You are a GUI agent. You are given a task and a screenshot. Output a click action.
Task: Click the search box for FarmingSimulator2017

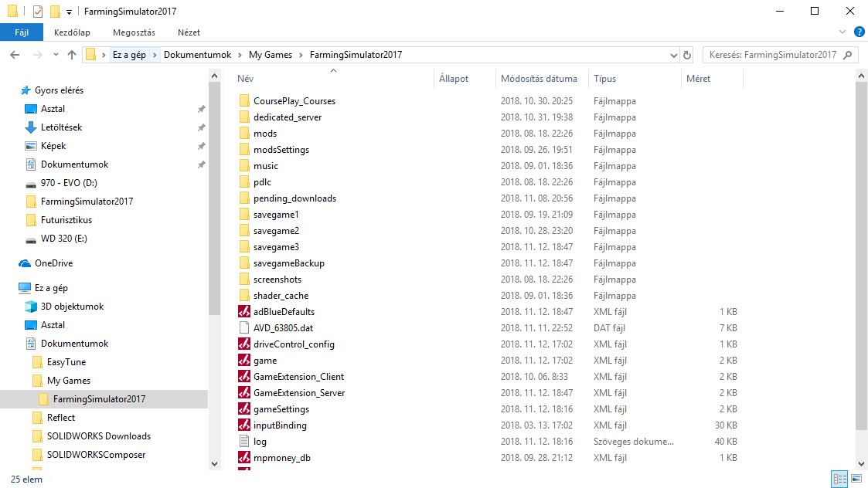(x=781, y=55)
